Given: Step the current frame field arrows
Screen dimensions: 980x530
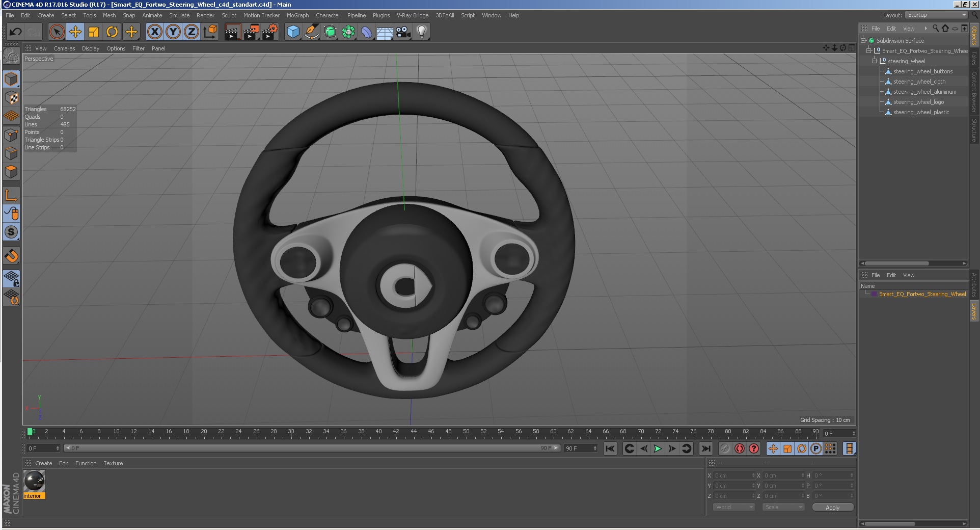Looking at the screenshot, I should pos(854,434).
